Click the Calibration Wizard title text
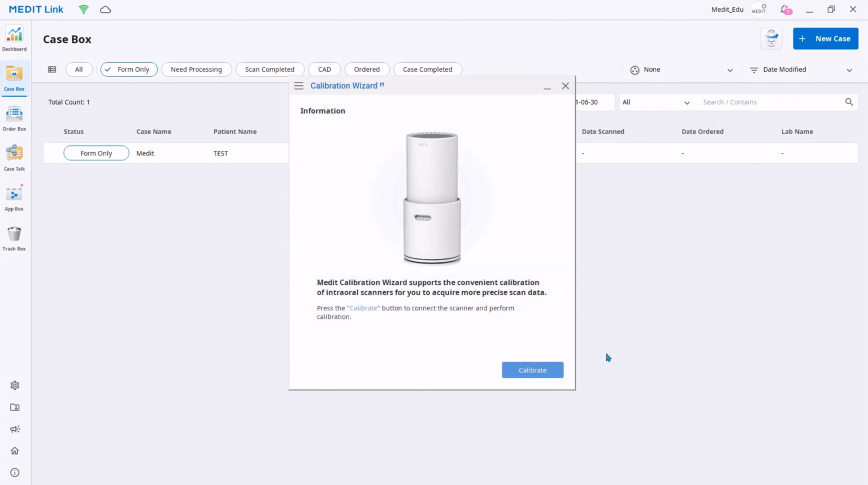The image size is (868, 485). coord(344,86)
